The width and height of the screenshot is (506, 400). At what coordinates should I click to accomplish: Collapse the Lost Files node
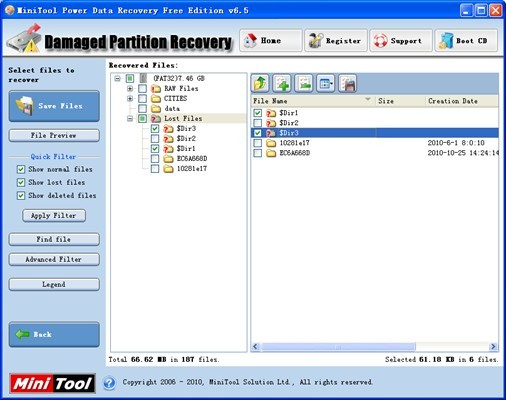[130, 119]
